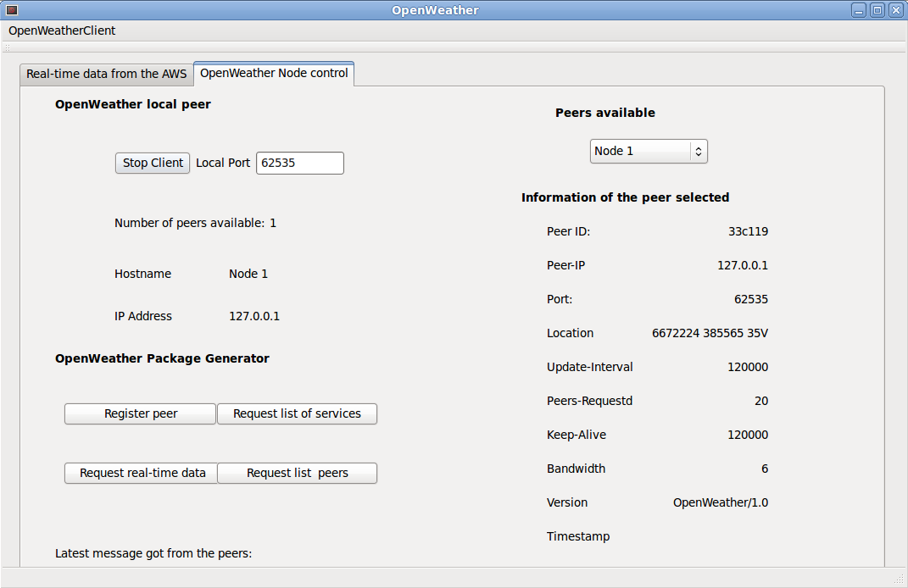The height and width of the screenshot is (588, 908).
Task: Click the Location coordinates value
Action: coord(710,333)
